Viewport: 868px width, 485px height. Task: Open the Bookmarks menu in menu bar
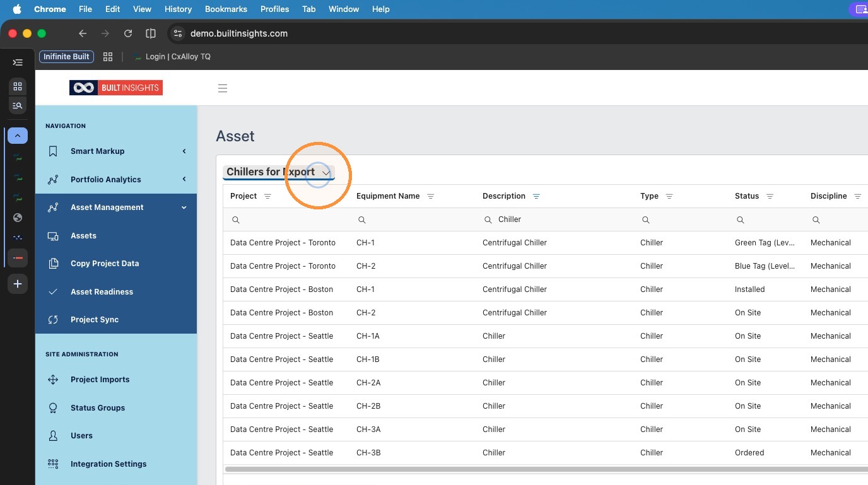[x=226, y=9]
